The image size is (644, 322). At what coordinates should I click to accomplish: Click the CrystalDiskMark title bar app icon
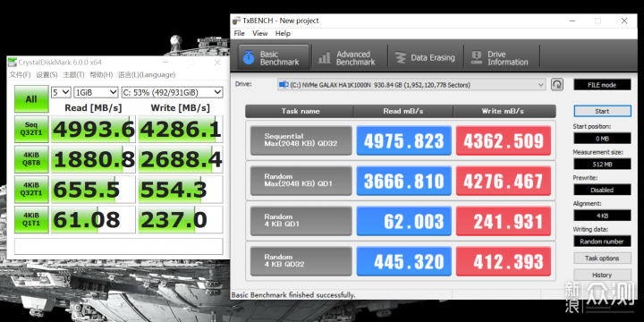(13, 63)
